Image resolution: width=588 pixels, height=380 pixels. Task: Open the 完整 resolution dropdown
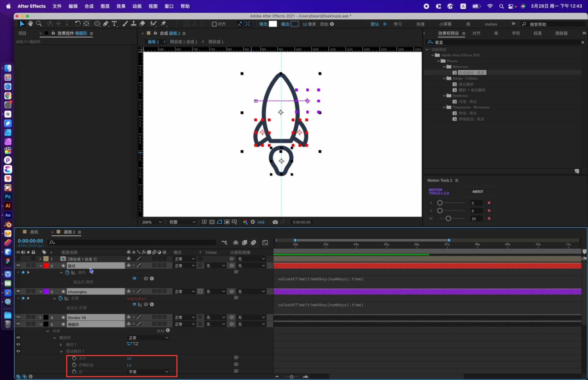coord(182,222)
